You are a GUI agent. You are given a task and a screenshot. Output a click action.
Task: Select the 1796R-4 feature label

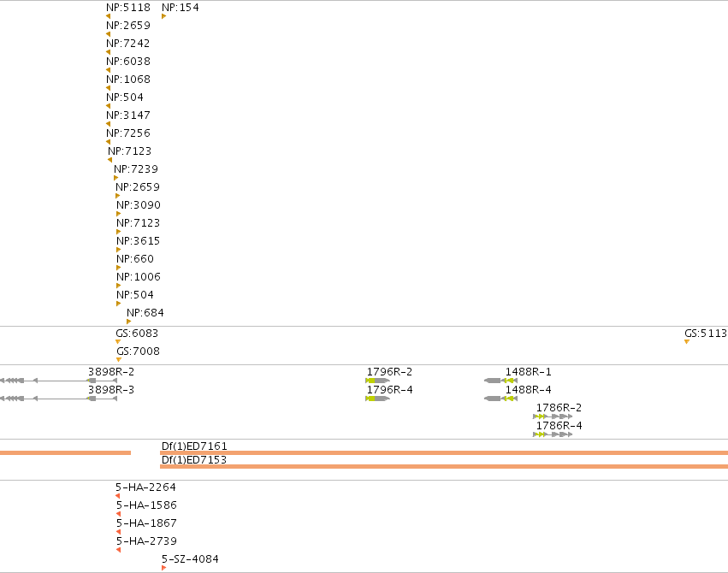(389, 390)
